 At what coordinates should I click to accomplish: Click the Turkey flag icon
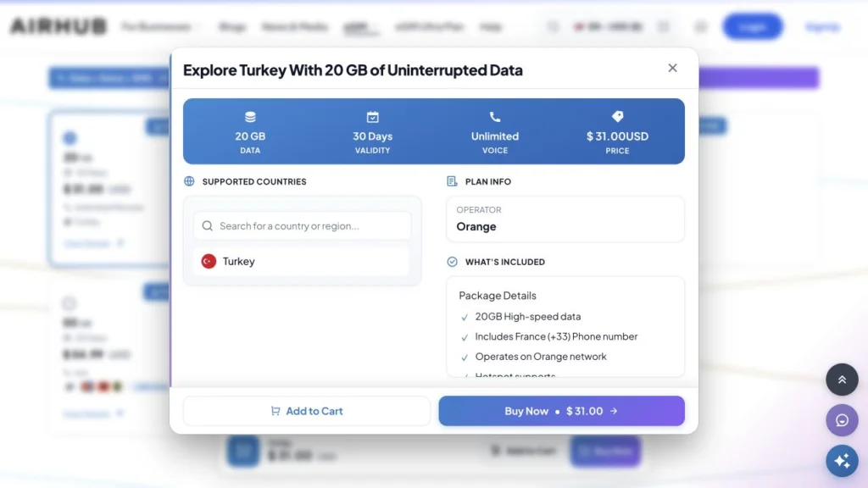pyautogui.click(x=209, y=261)
